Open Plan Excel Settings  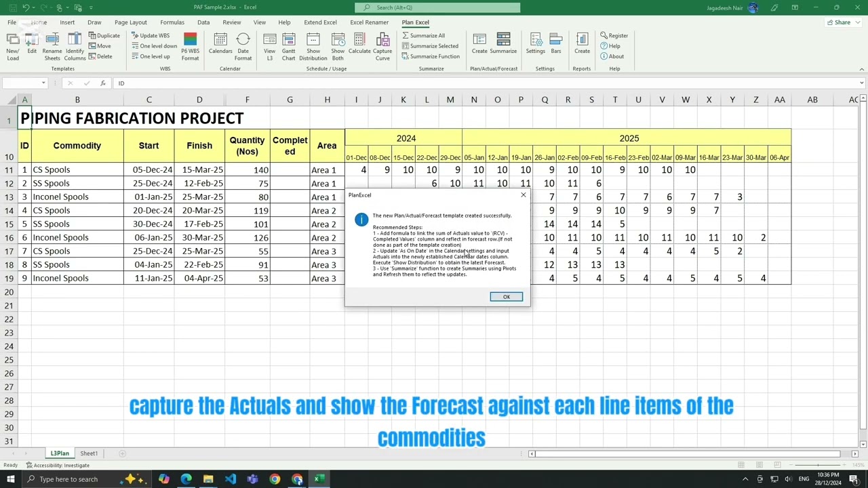(535, 44)
